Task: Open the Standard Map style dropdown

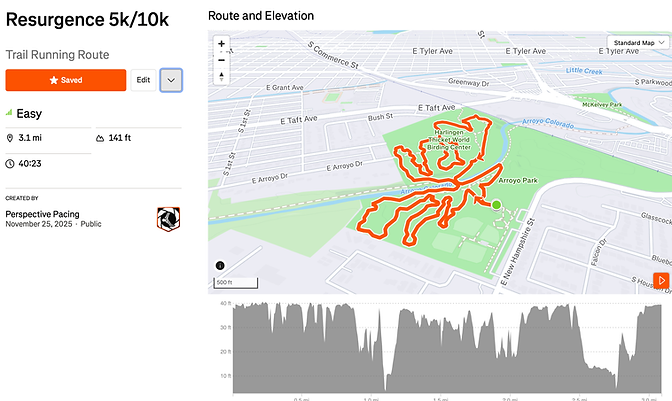Action: click(x=639, y=44)
